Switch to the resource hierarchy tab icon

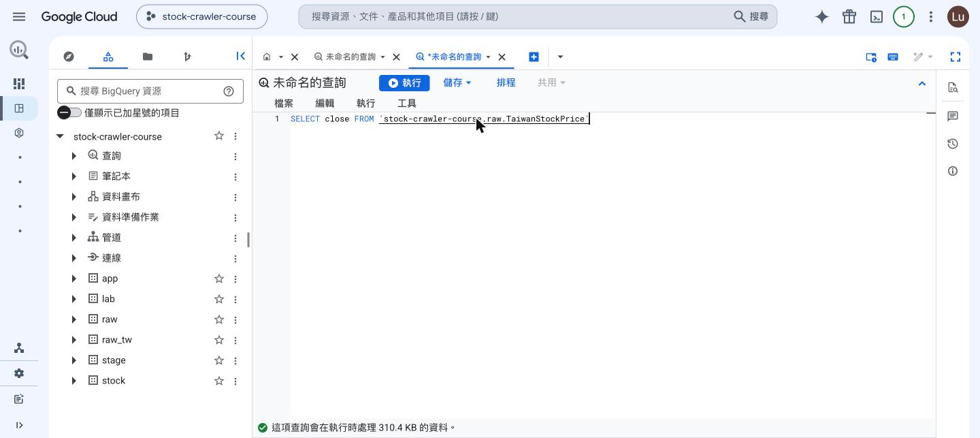tap(108, 57)
